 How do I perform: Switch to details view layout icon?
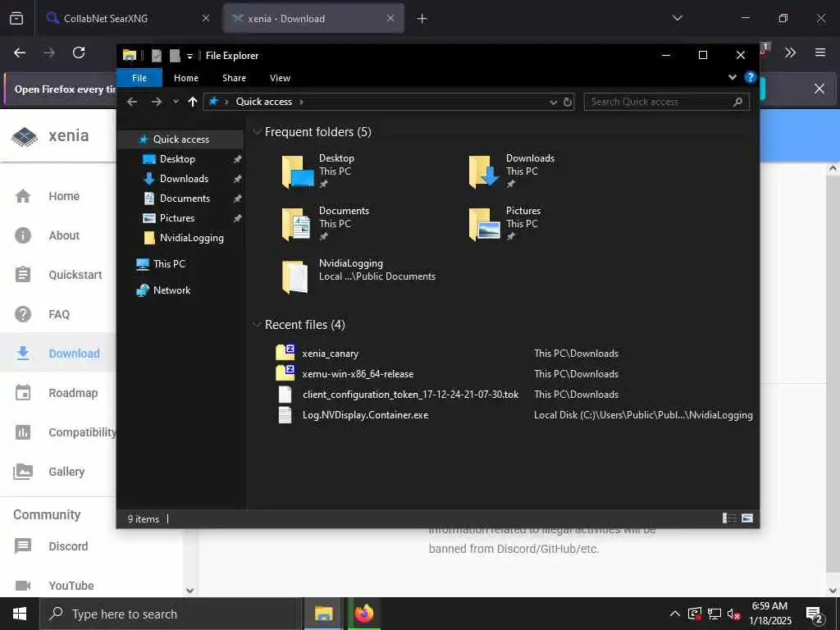click(728, 518)
